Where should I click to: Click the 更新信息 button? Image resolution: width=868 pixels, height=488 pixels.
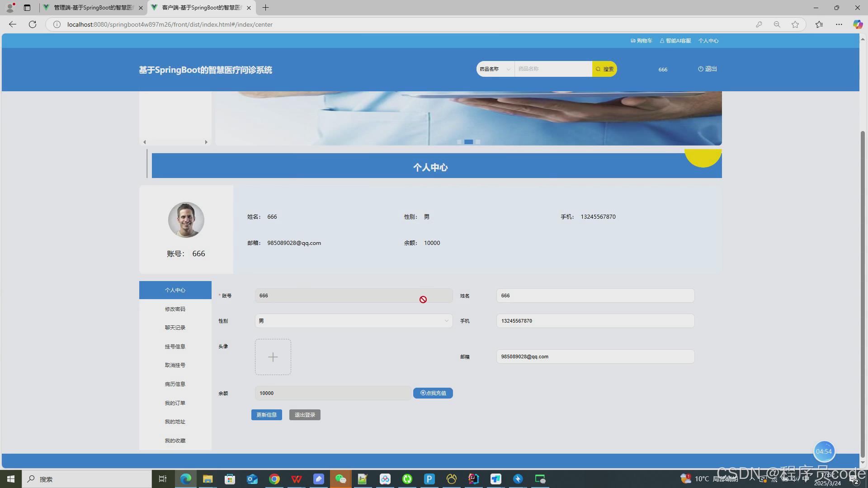tap(266, 415)
